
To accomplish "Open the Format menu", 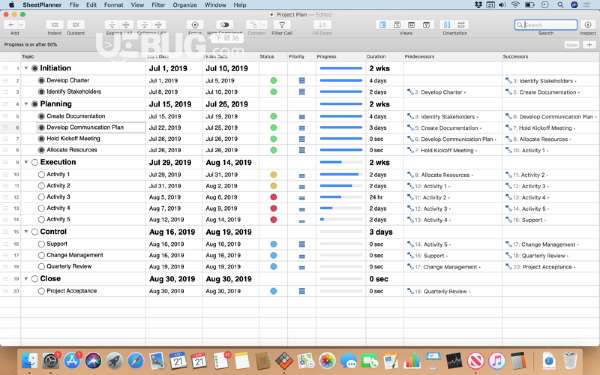I will (114, 5).
